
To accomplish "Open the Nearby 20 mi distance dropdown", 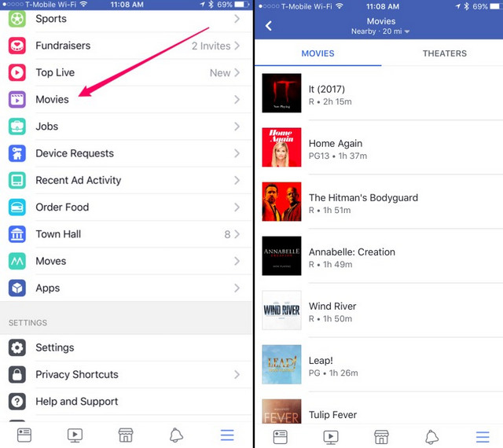I will point(380,31).
